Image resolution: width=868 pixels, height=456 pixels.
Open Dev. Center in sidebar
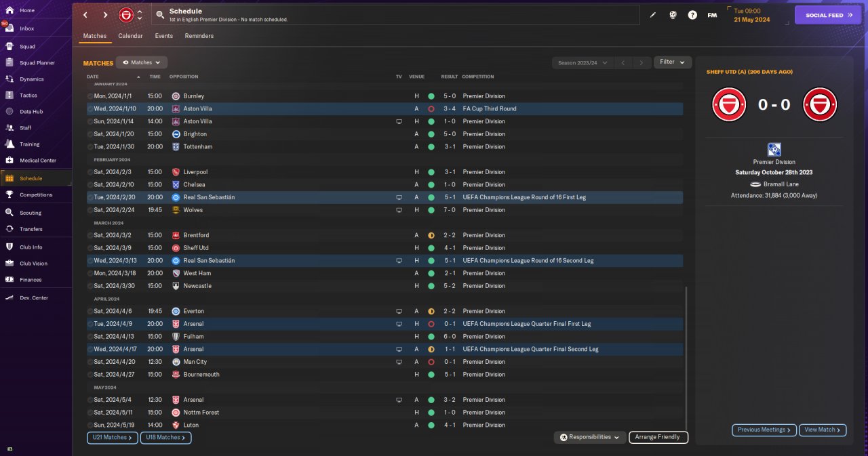click(x=34, y=298)
